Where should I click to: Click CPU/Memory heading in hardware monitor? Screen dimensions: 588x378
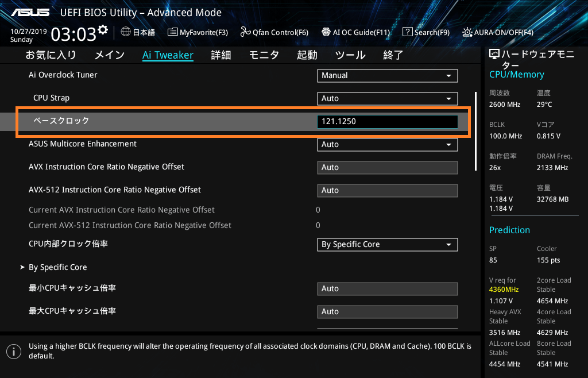516,75
